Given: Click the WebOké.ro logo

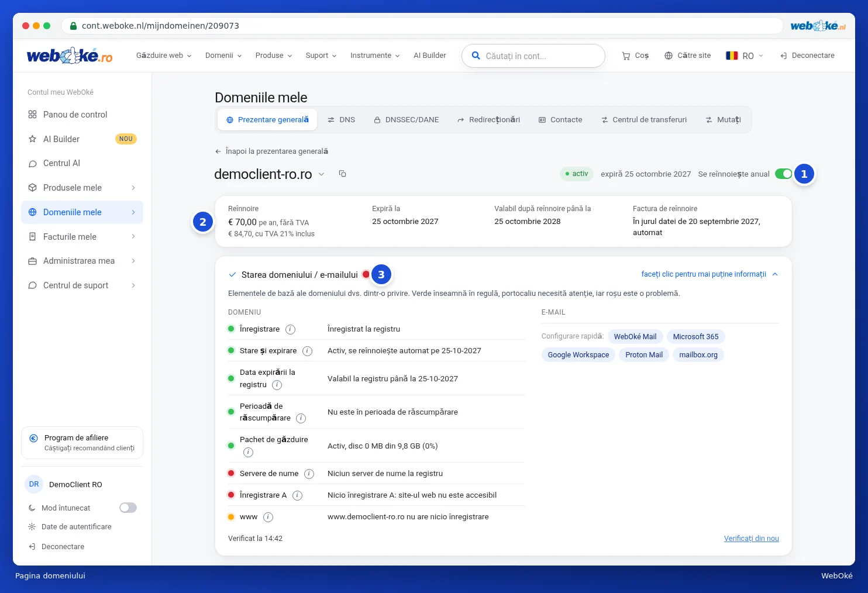Looking at the screenshot, I should tap(70, 56).
